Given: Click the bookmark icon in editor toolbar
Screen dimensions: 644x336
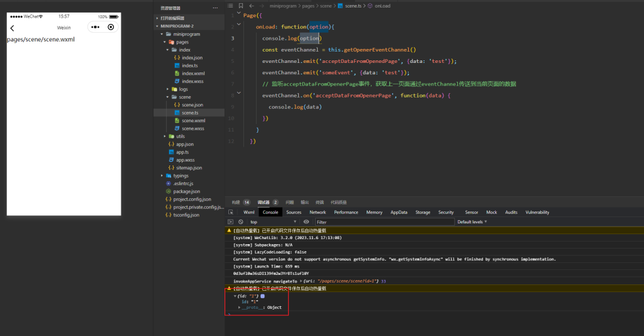Looking at the screenshot, I should (x=241, y=6).
